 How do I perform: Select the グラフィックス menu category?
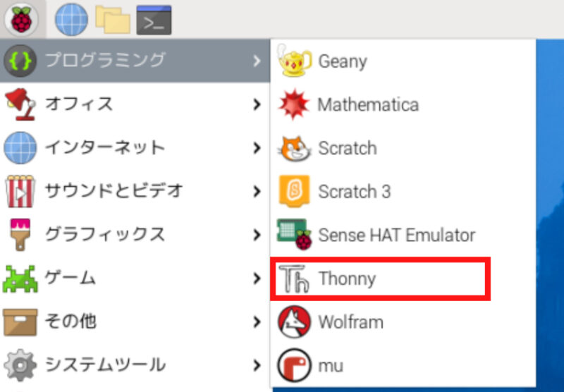point(135,235)
